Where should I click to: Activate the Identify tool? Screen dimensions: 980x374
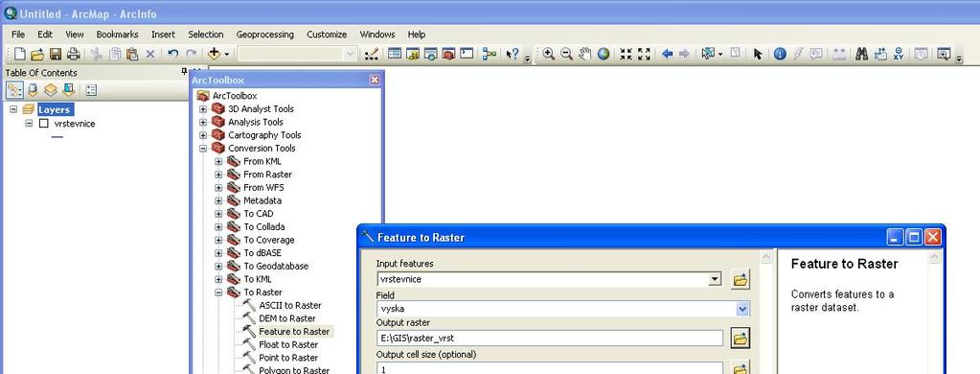pos(780,54)
